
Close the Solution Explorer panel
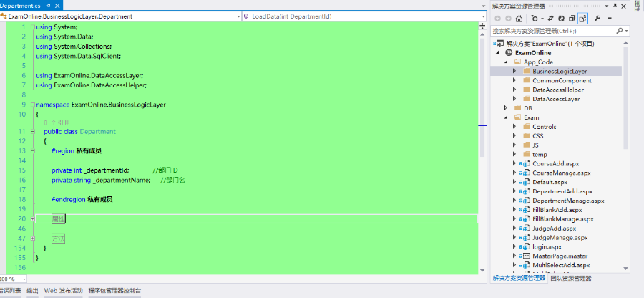click(x=623, y=6)
